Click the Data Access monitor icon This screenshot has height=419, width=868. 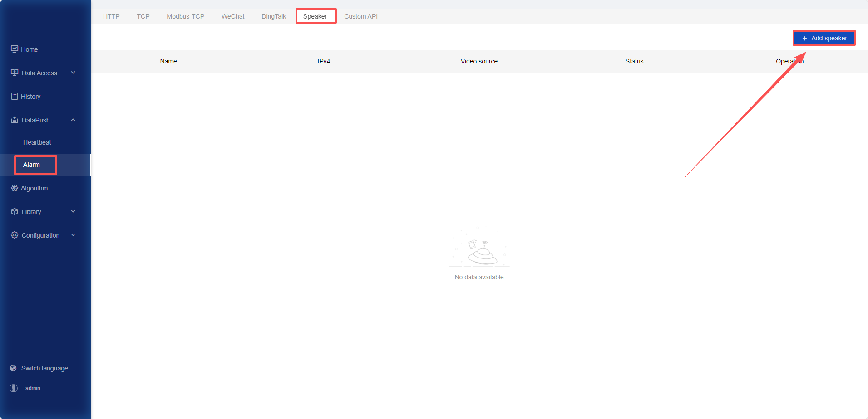(15, 73)
